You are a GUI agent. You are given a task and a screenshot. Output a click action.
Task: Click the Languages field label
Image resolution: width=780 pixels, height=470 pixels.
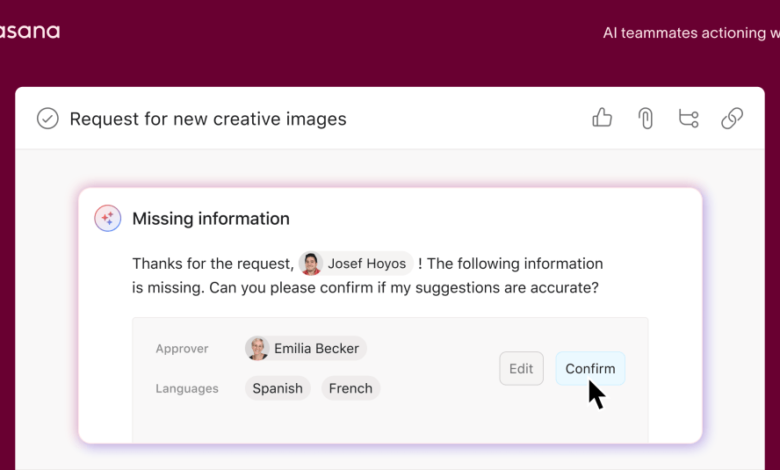tap(187, 388)
